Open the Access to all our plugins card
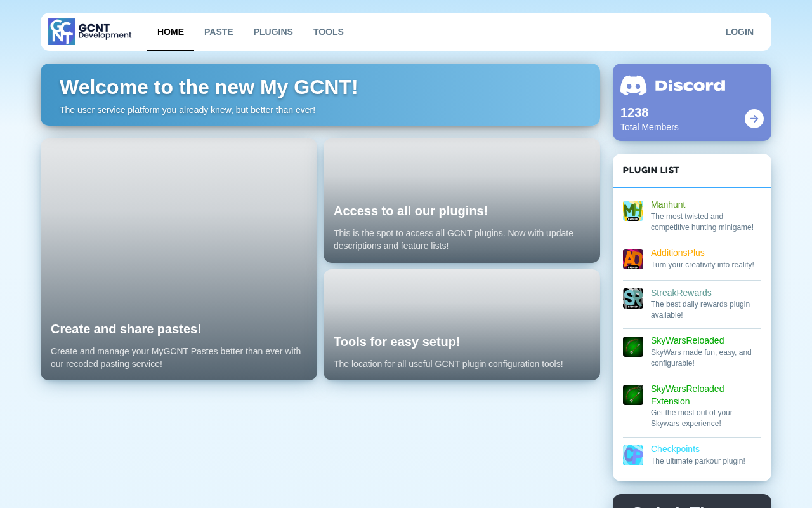Screen dimensions: 812x508 point(462,201)
